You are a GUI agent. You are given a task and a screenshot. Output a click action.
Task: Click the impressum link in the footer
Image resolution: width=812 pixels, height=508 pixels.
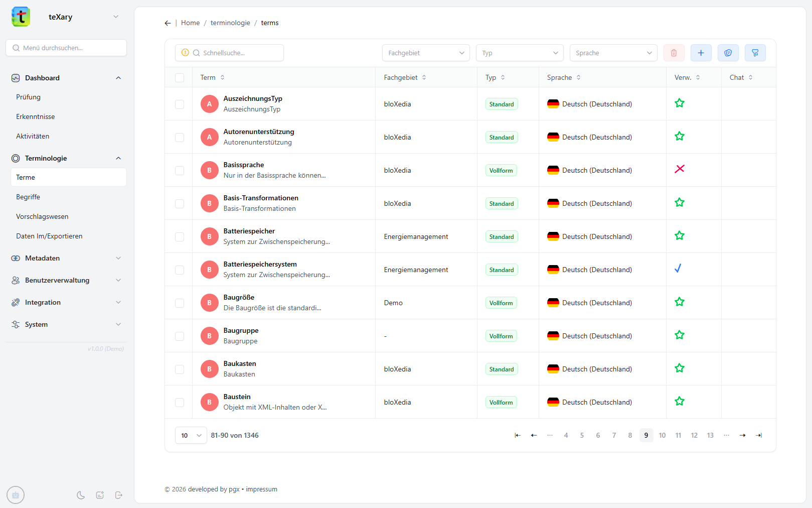coord(261,489)
